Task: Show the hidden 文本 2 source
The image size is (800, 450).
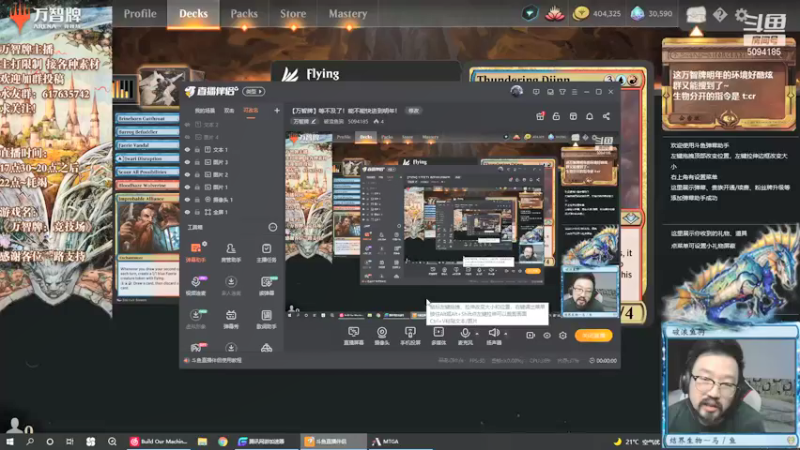Action: (x=187, y=124)
